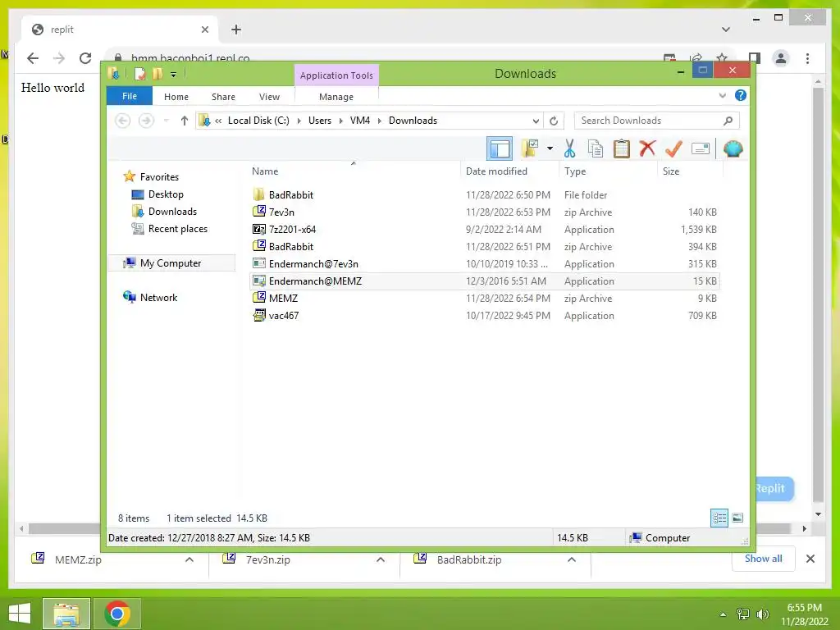Click the Properties icon in quick access toolbar
Viewport: 840px width, 630px height.
click(139, 73)
